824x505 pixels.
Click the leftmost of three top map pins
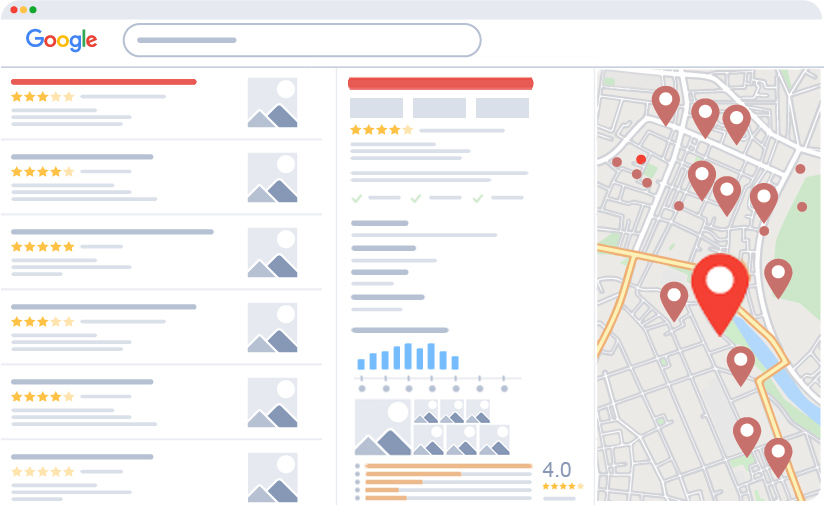coord(666,106)
